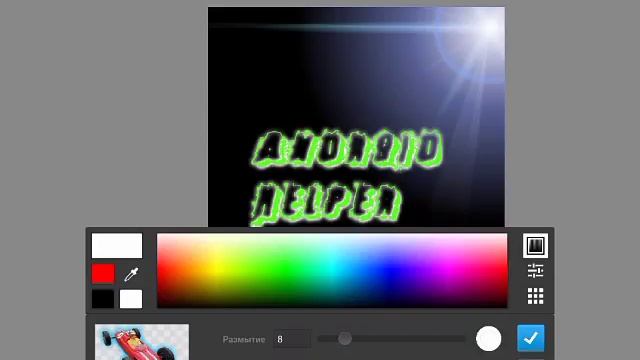Pick the small white color swatch

coord(131,299)
